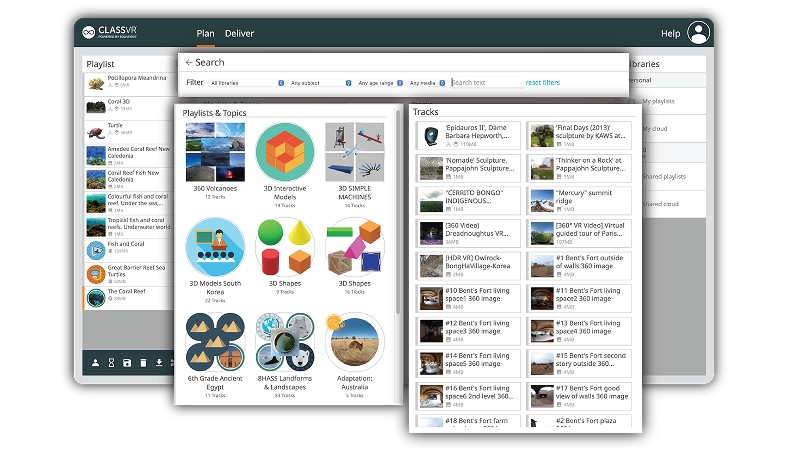
Task: Select Turtle in the Playlist
Action: (129, 132)
